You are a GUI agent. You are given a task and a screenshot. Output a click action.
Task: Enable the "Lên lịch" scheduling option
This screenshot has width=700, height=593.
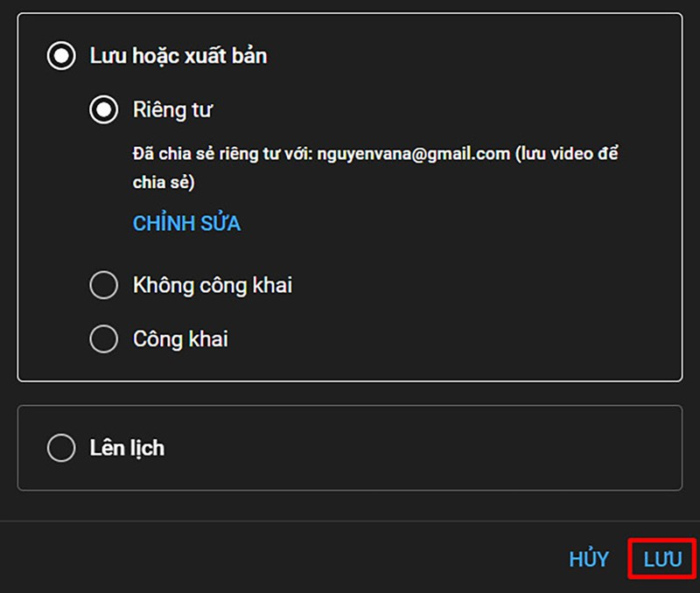[x=60, y=447]
